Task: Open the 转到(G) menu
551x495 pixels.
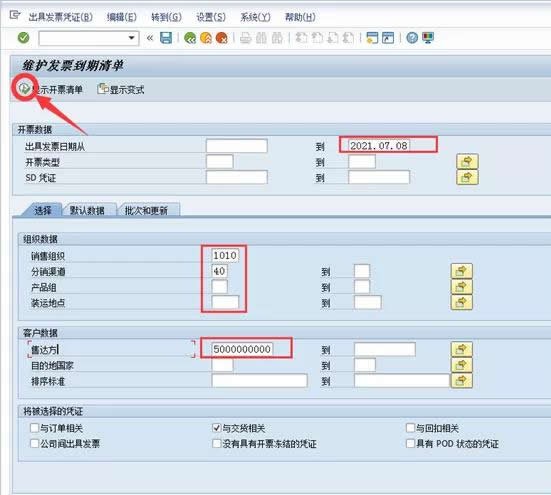Action: 166,17
